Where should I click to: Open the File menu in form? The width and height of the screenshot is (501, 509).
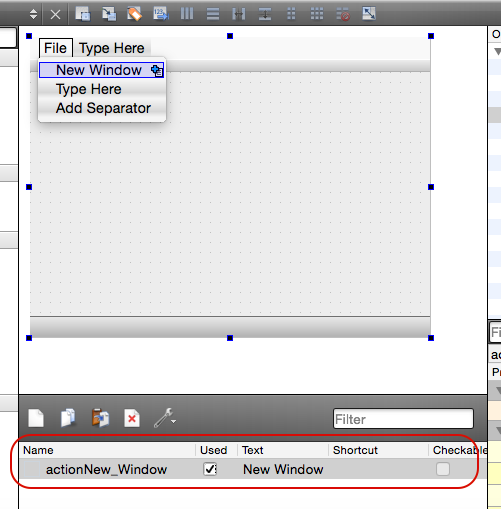pyautogui.click(x=56, y=48)
